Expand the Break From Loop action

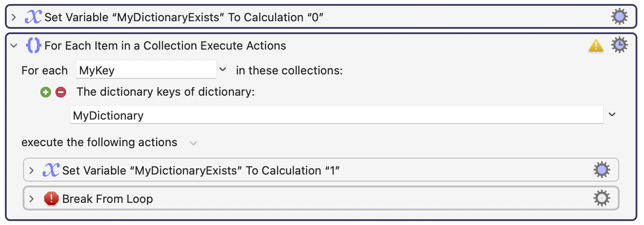(x=31, y=199)
